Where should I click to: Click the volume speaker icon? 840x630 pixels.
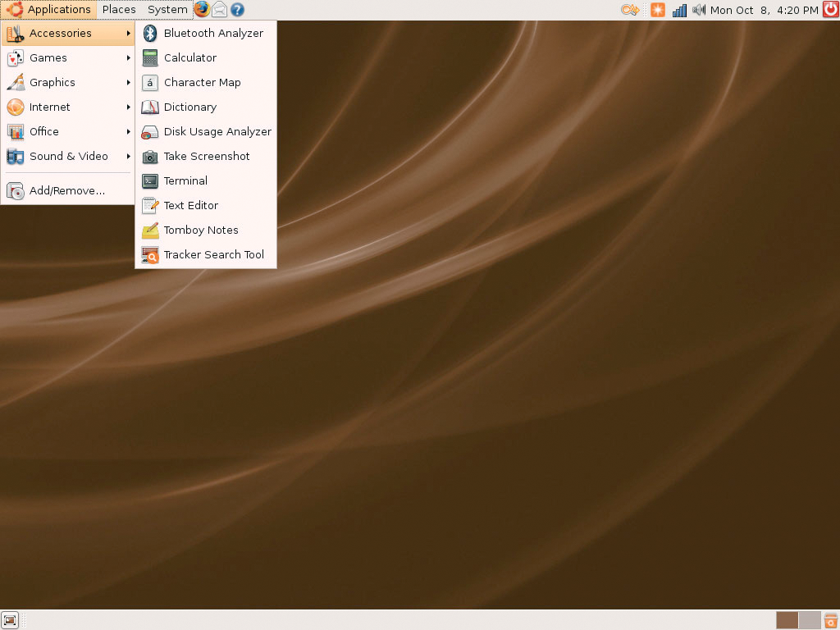tap(699, 10)
